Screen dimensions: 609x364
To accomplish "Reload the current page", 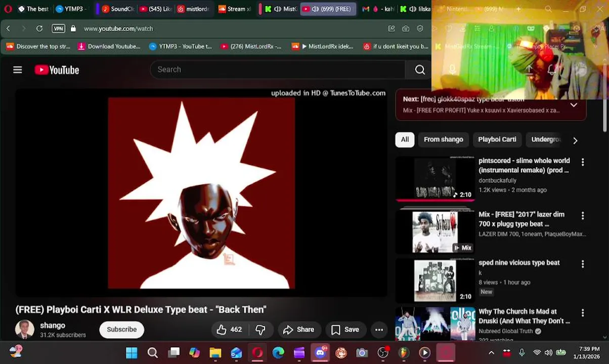I will click(x=39, y=28).
